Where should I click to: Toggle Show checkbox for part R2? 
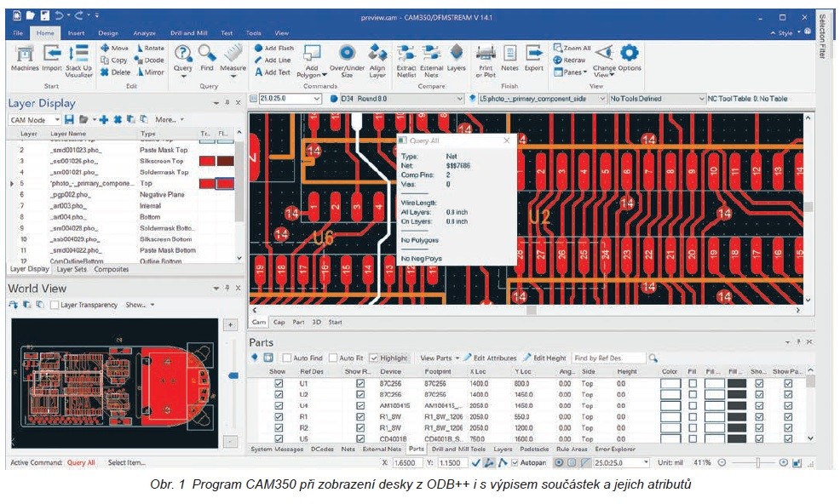[x=279, y=428]
